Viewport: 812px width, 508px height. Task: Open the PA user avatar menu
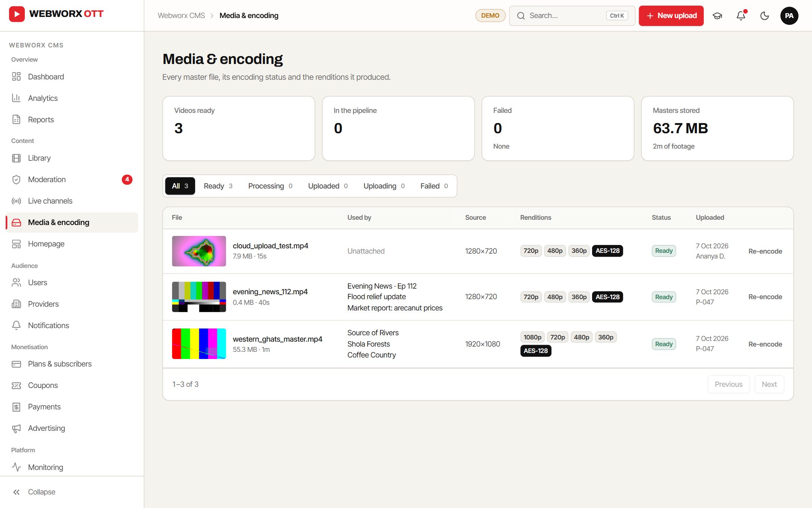(x=789, y=16)
